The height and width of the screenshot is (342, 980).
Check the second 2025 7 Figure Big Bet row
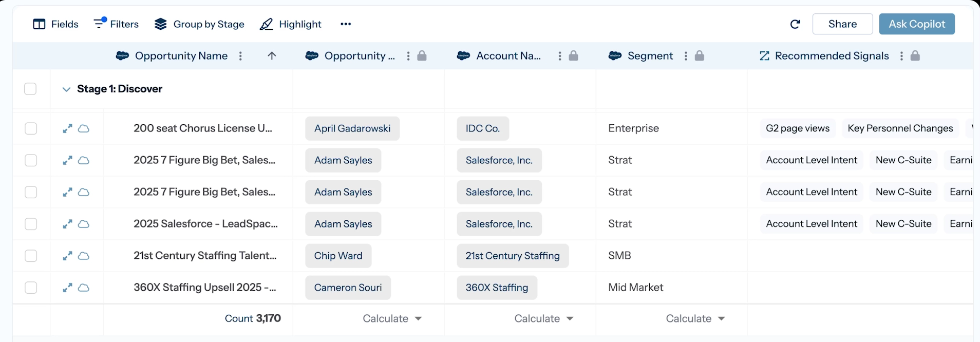coord(31,192)
